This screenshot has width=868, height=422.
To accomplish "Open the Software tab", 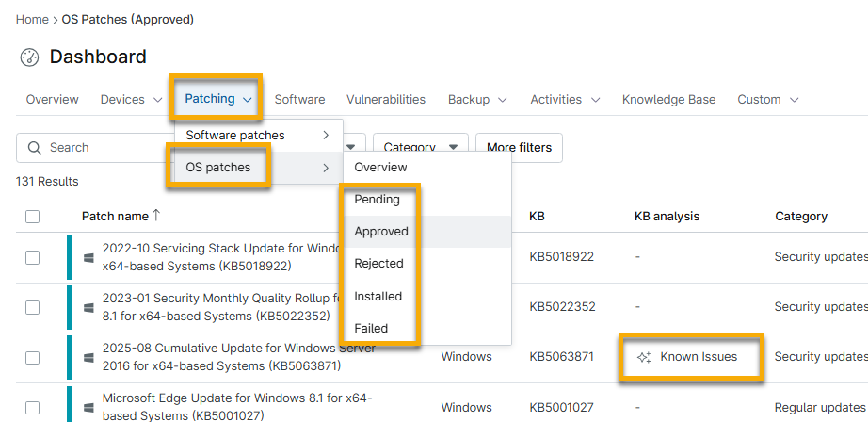I will tap(299, 100).
